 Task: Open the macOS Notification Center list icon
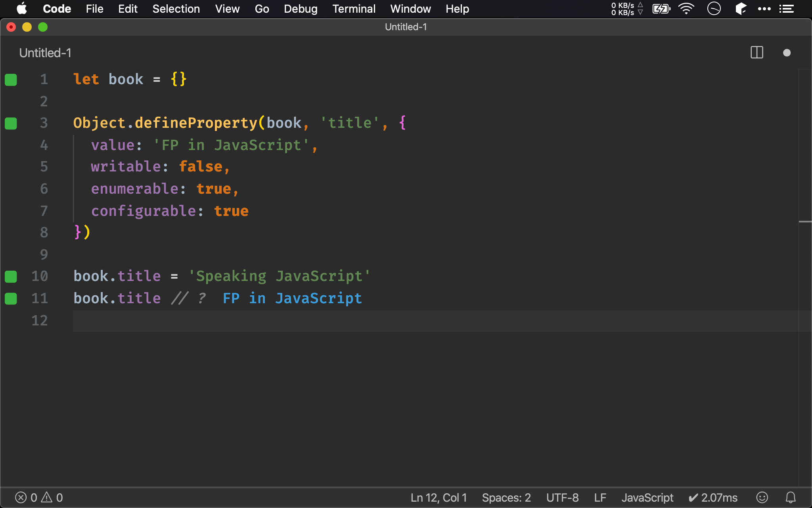pyautogui.click(x=787, y=9)
